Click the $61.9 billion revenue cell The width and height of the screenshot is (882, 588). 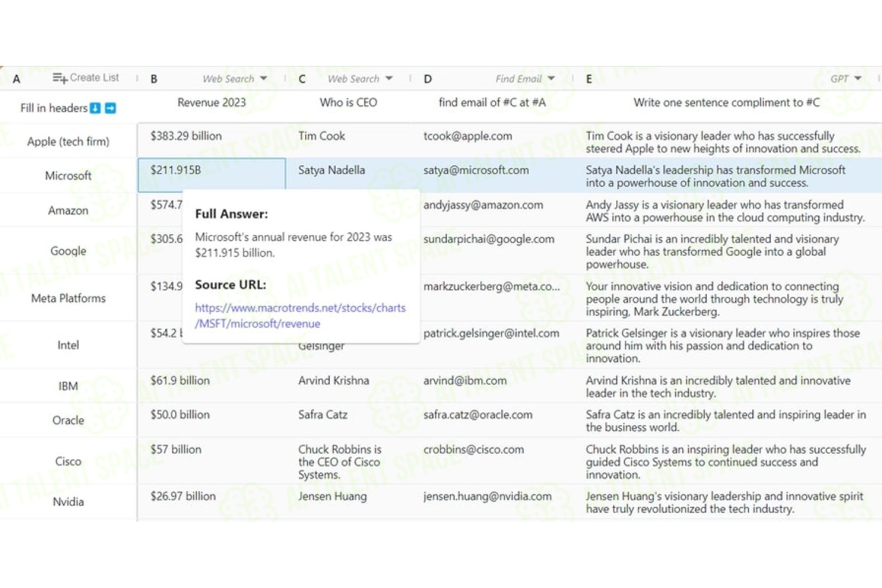212,386
